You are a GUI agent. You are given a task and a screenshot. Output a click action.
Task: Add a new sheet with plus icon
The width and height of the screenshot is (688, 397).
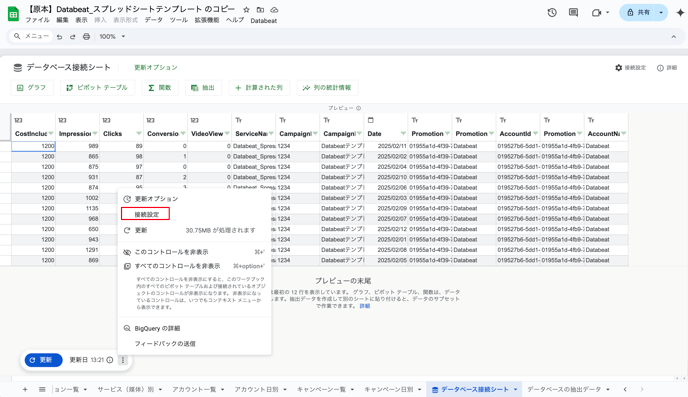click(x=25, y=389)
